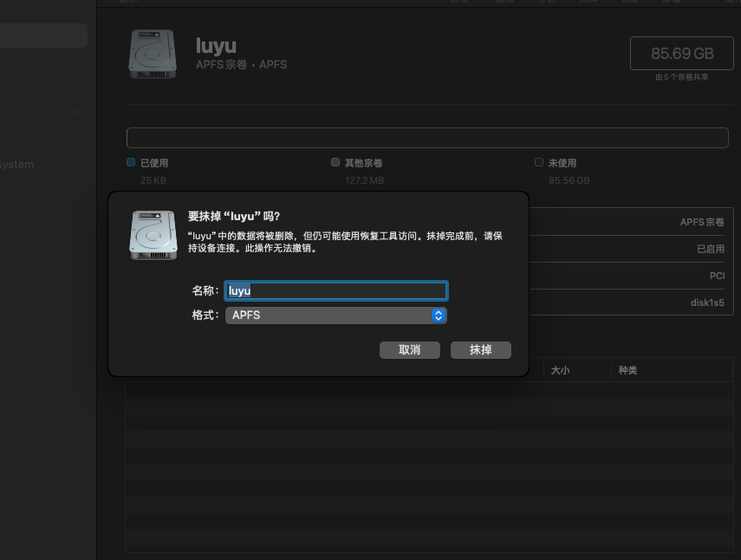The image size is (741, 560).
Task: Click the disk1s5 device value
Action: tap(707, 303)
